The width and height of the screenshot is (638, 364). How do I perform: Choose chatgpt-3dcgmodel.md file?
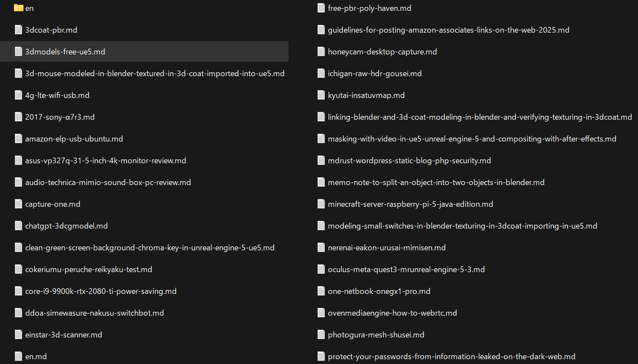pos(67,226)
